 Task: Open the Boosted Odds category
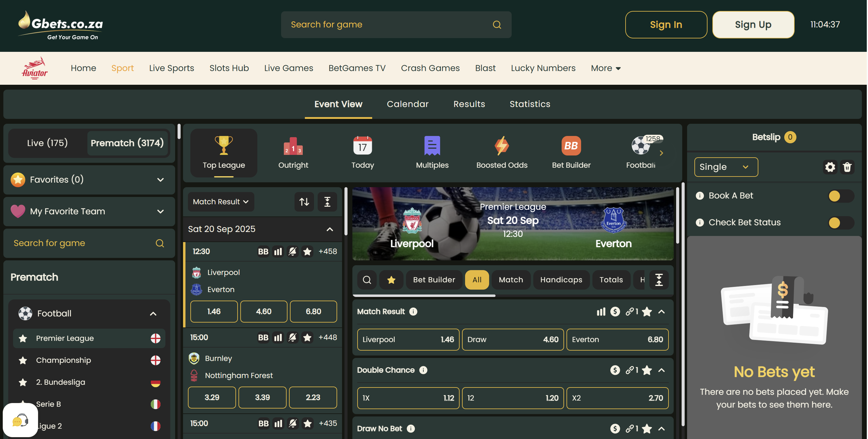point(502,153)
